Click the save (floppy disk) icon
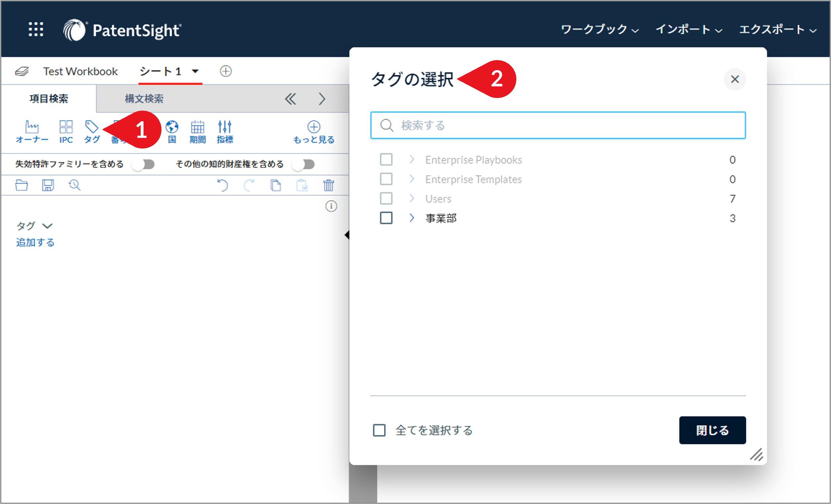The height and width of the screenshot is (504, 831). [48, 185]
